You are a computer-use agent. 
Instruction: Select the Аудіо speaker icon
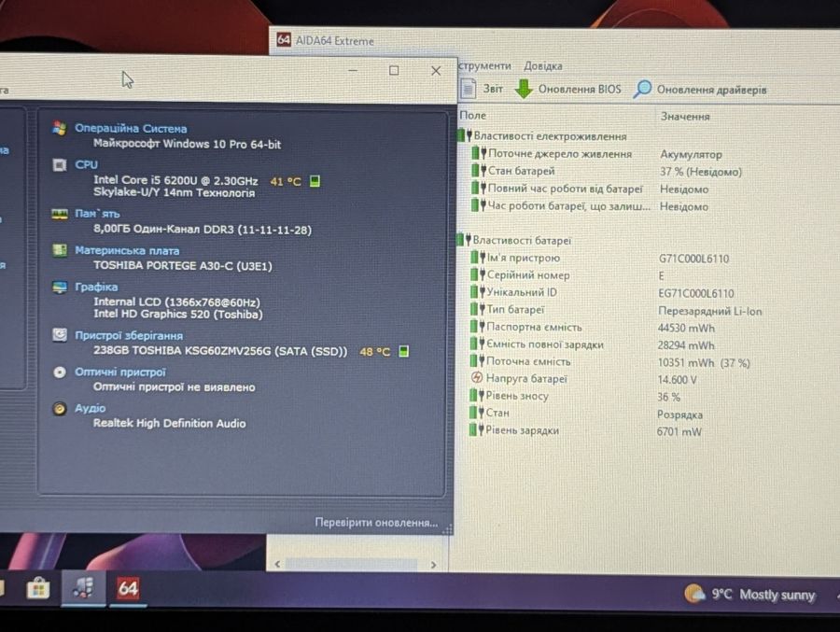tap(60, 409)
